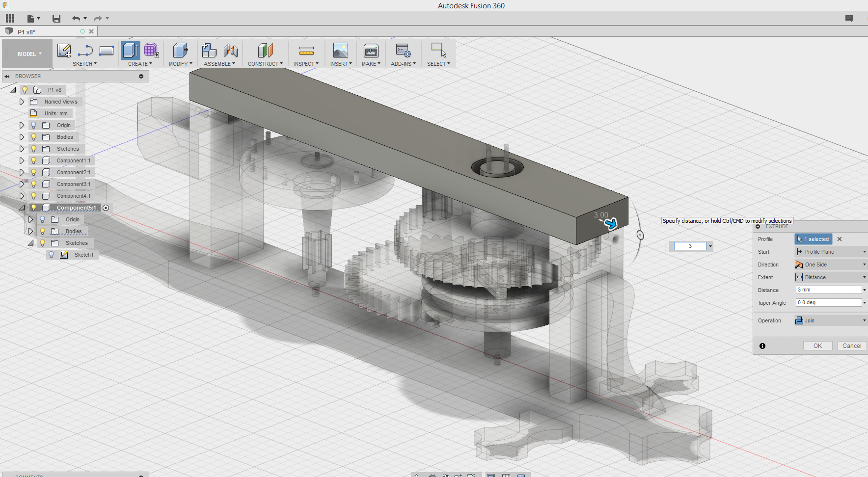
Task: Open the CONSTRUCT menu
Action: pos(265,64)
